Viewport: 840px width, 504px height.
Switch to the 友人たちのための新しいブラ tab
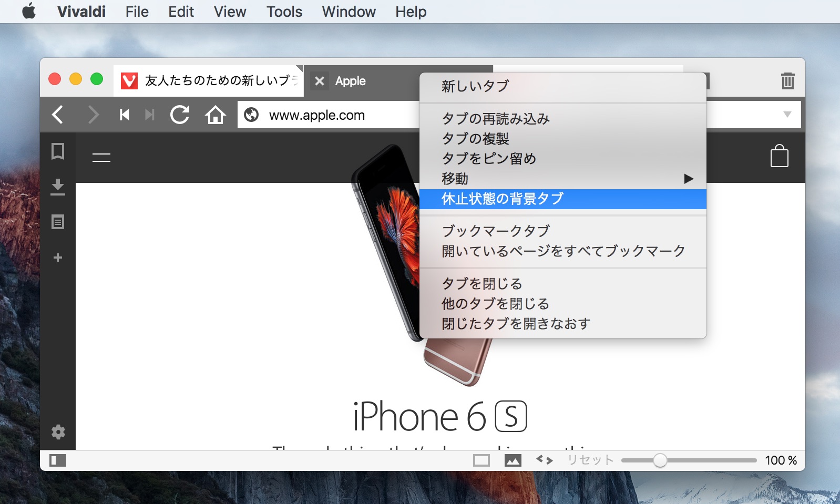click(209, 81)
